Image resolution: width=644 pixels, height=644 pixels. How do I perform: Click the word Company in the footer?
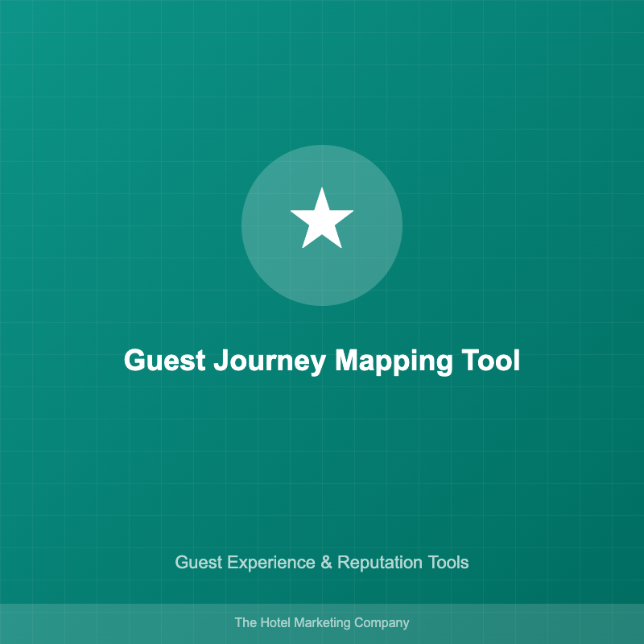[382, 623]
